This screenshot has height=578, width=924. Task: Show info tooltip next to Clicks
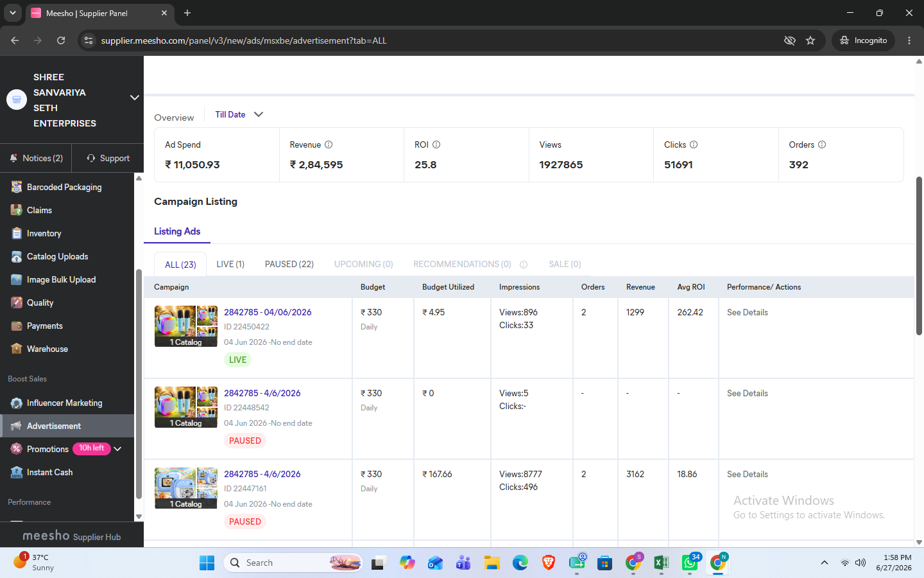tap(694, 144)
